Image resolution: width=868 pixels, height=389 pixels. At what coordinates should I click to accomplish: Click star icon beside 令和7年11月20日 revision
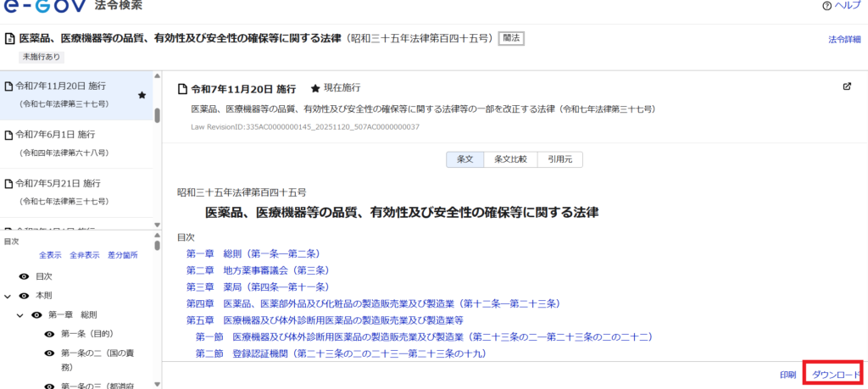(142, 96)
